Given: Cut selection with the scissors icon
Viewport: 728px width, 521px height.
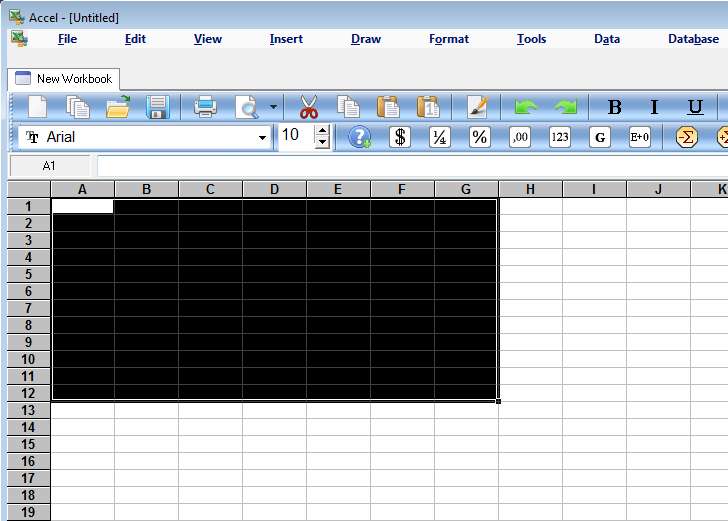Looking at the screenshot, I should pos(309,107).
